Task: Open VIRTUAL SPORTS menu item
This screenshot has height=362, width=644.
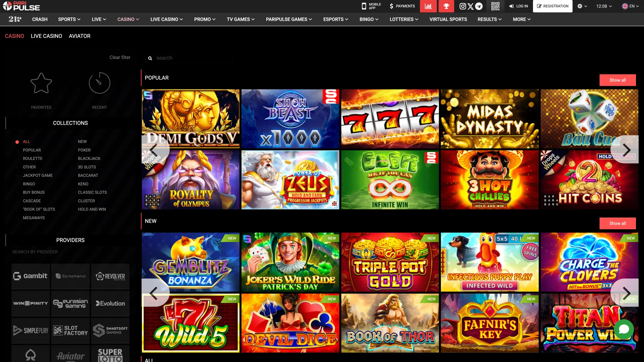Action: [x=448, y=19]
